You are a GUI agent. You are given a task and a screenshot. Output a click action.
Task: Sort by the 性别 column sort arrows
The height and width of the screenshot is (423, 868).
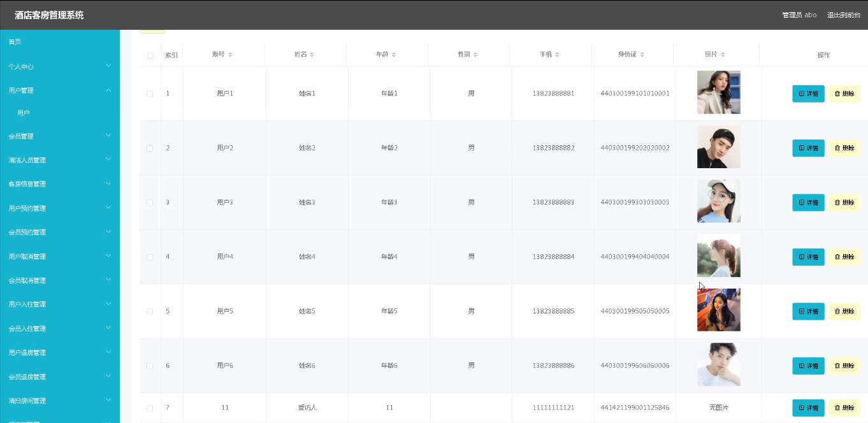click(x=475, y=55)
